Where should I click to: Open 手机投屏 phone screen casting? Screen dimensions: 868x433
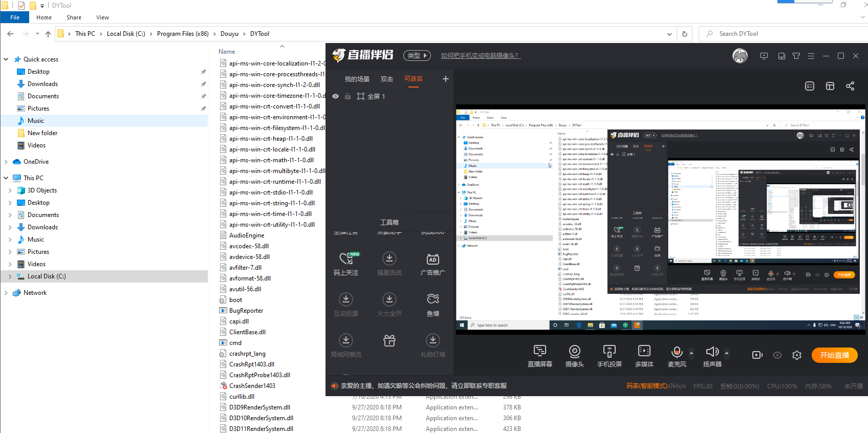(609, 356)
